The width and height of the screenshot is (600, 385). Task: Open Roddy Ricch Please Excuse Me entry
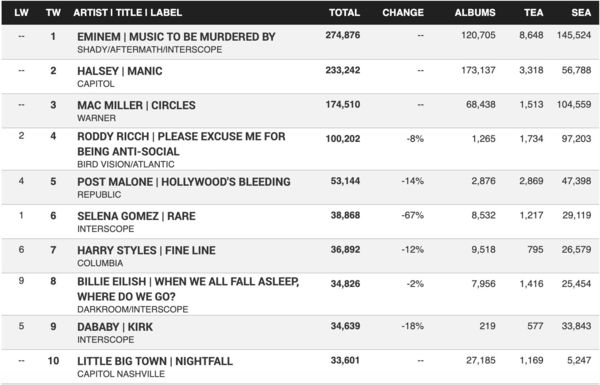point(181,144)
